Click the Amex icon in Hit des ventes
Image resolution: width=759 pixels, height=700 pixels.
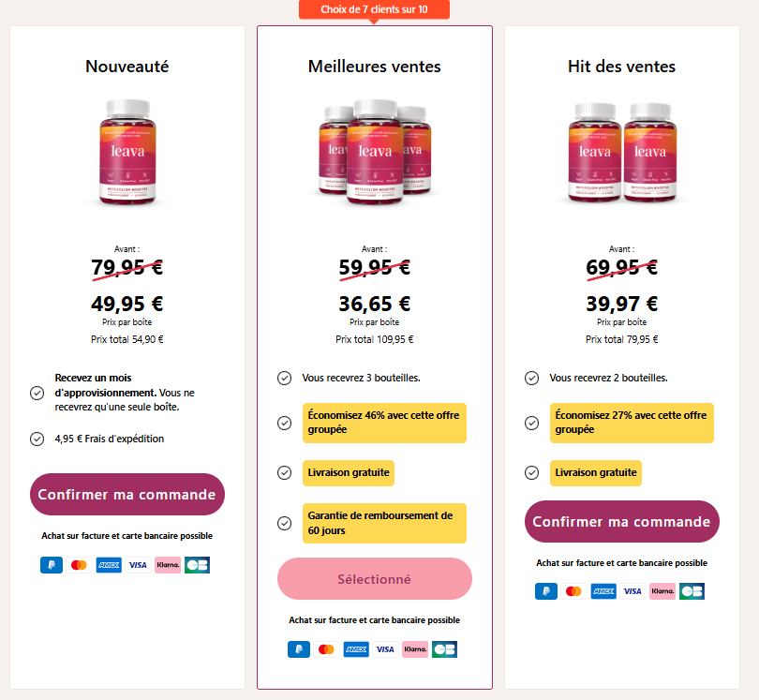pos(603,591)
